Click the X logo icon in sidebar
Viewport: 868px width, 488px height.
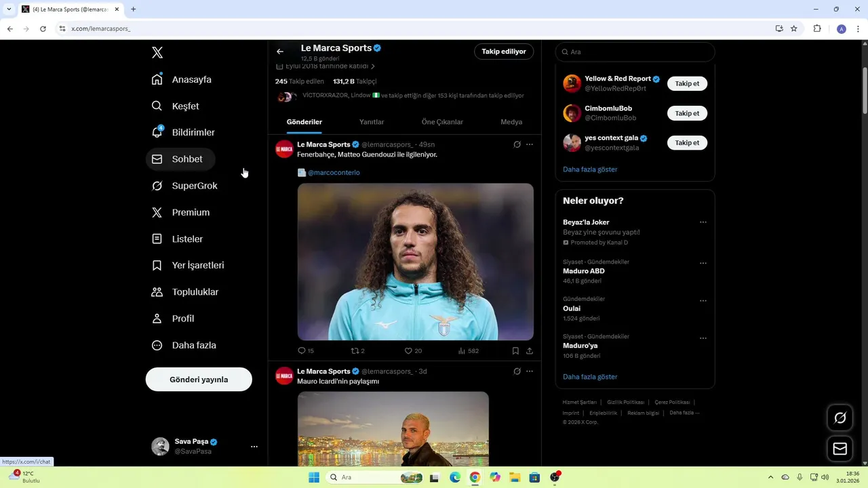click(157, 53)
